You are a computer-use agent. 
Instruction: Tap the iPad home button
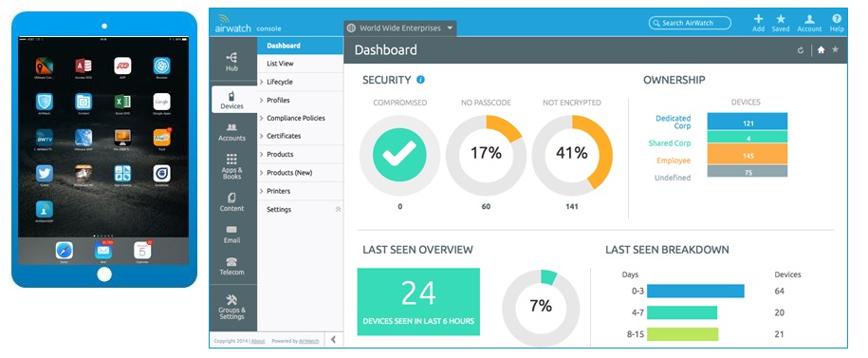[x=104, y=274]
